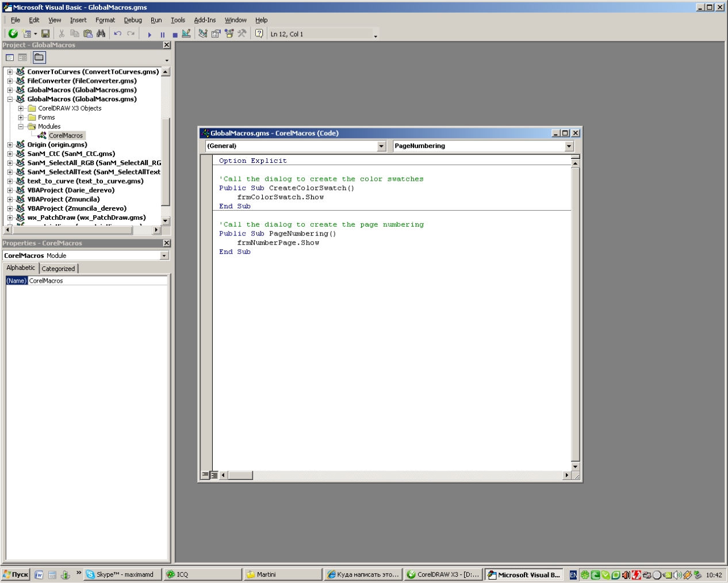
Task: Select VBAProject (Darie_derevo) item
Action: pos(71,190)
